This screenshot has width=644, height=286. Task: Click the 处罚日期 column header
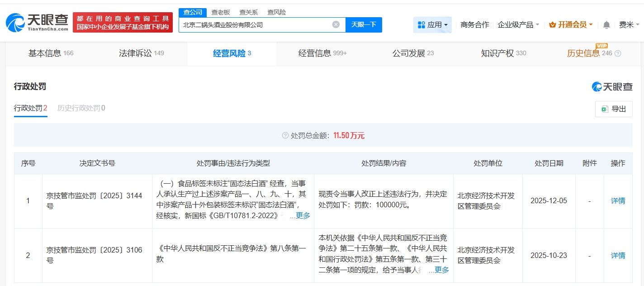[549, 163]
